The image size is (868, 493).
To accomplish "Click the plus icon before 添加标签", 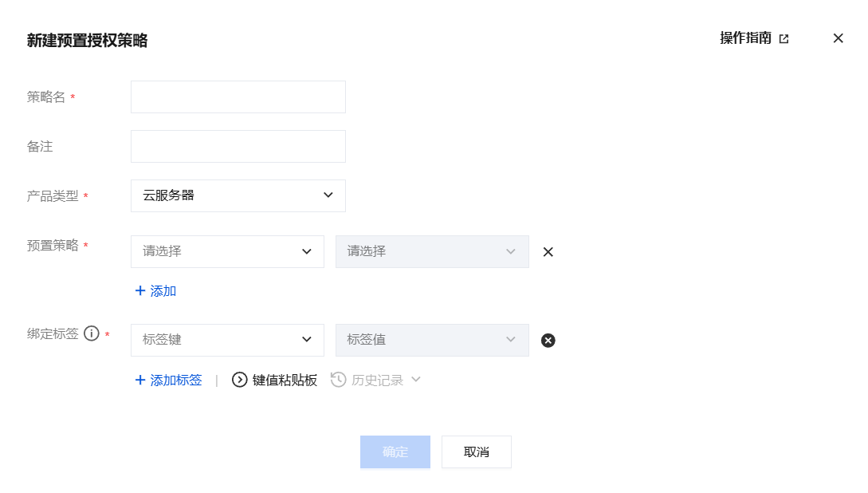I will (x=140, y=380).
